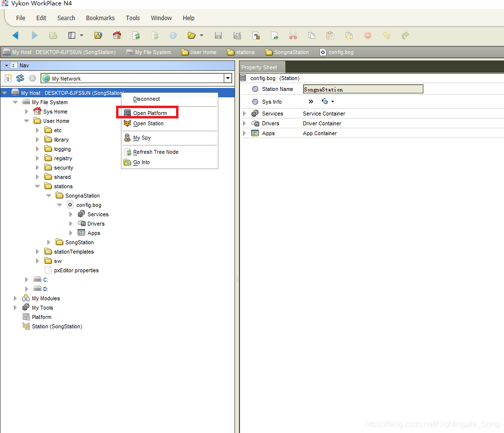Open the My Network dropdown in Nav
504x433 pixels.
click(x=228, y=78)
